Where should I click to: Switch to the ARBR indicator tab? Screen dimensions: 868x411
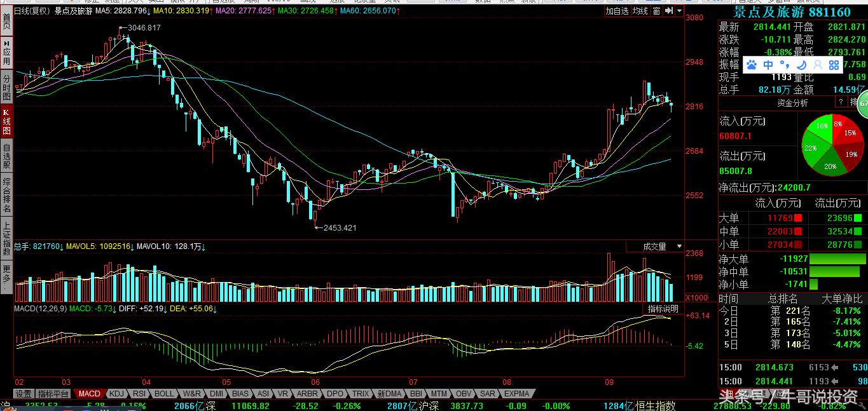tap(307, 394)
